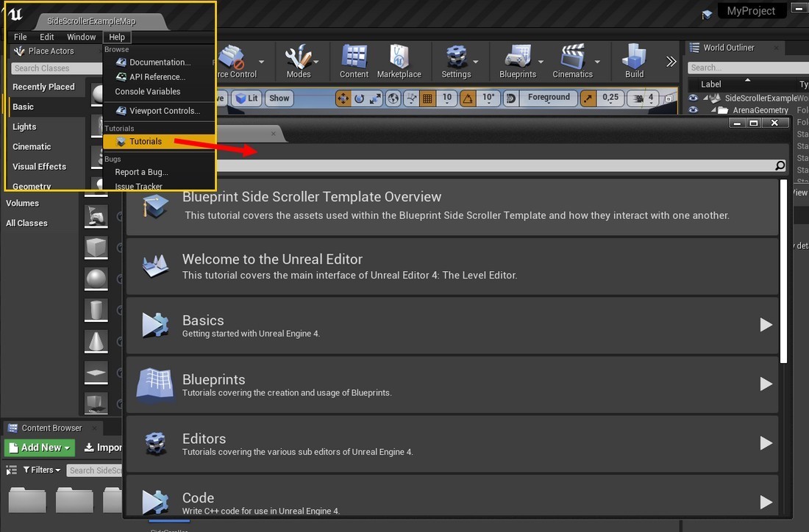Choose API Reference... from Help menu
The width and height of the screenshot is (809, 532).
pyautogui.click(x=158, y=77)
